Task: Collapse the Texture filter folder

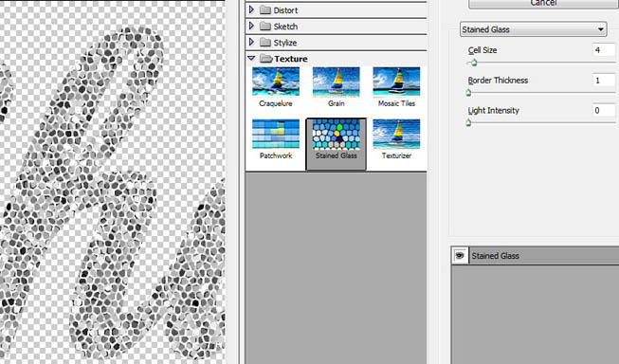Action: pyautogui.click(x=251, y=59)
